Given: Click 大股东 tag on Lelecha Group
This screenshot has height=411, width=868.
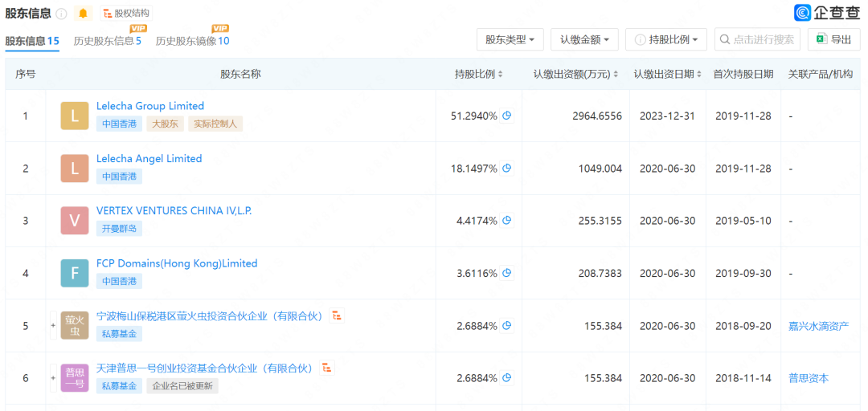Looking at the screenshot, I should 165,124.
